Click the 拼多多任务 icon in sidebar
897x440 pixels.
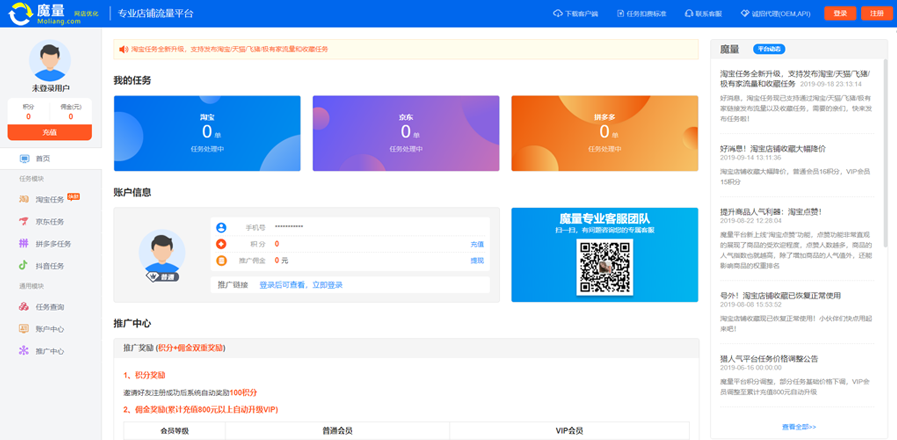pos(24,243)
